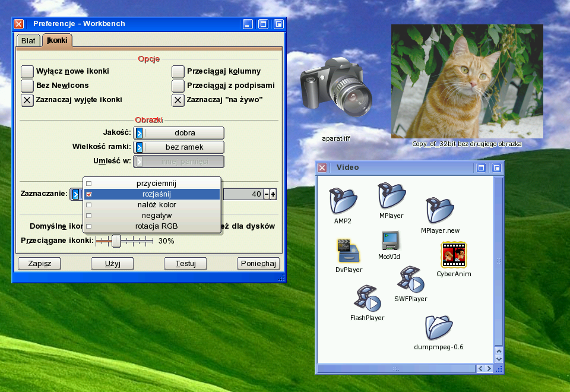Open the AMP2 folder icon
Viewport: 570px width, 392px height.
tap(343, 201)
